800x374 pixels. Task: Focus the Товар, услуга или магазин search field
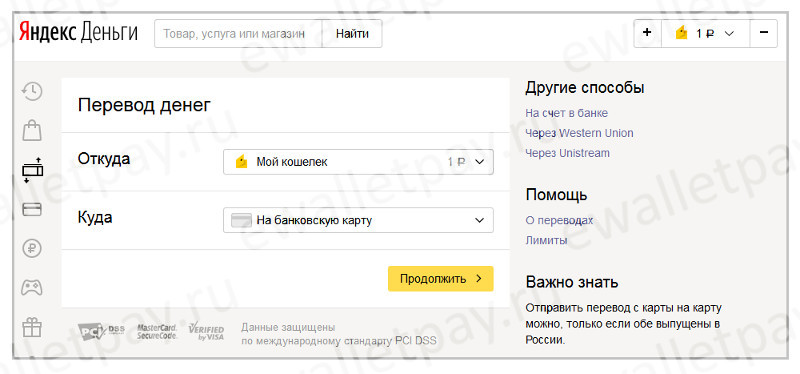tap(238, 34)
